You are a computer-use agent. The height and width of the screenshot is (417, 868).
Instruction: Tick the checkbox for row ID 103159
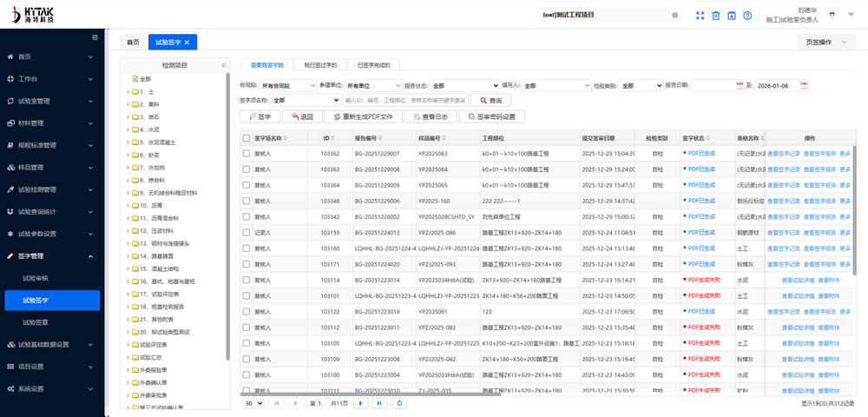click(247, 232)
